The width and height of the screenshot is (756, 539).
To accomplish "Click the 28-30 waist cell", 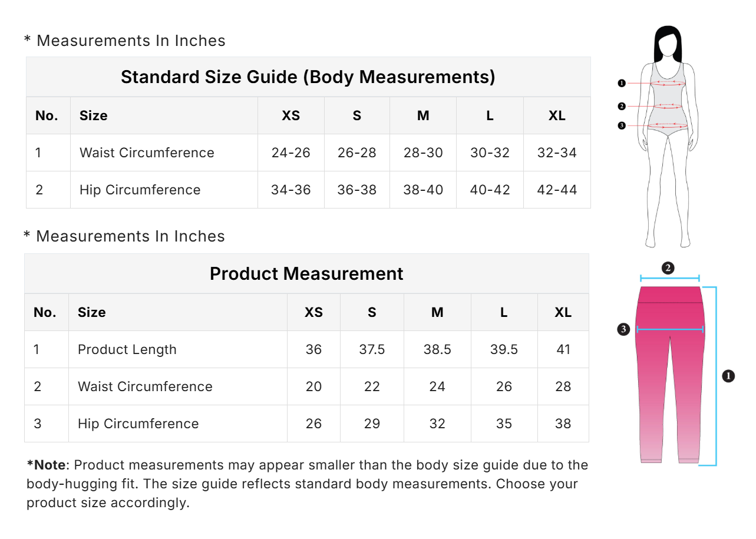I will click(x=423, y=153).
